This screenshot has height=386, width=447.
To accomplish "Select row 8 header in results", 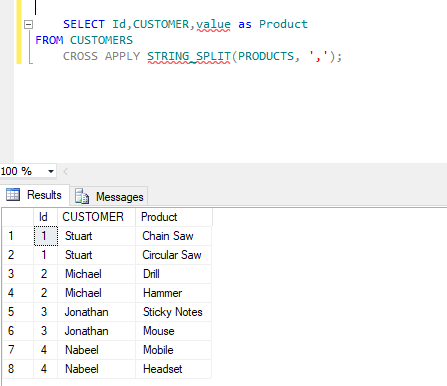I will (x=18, y=369).
